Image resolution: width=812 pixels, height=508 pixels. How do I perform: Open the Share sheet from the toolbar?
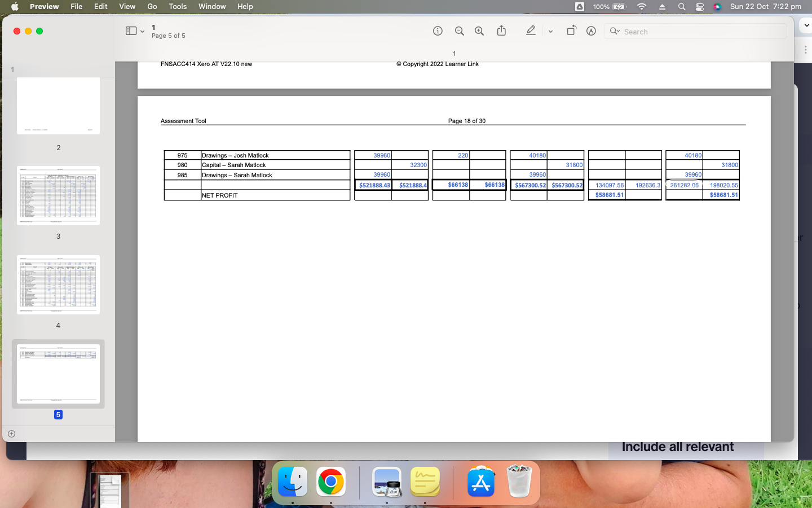501,31
